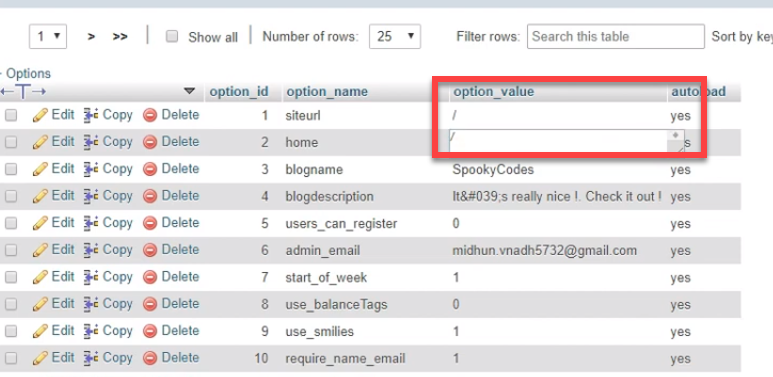This screenshot has width=773, height=377.
Task: Click Copy icon for siteurl row
Action: 90,115
